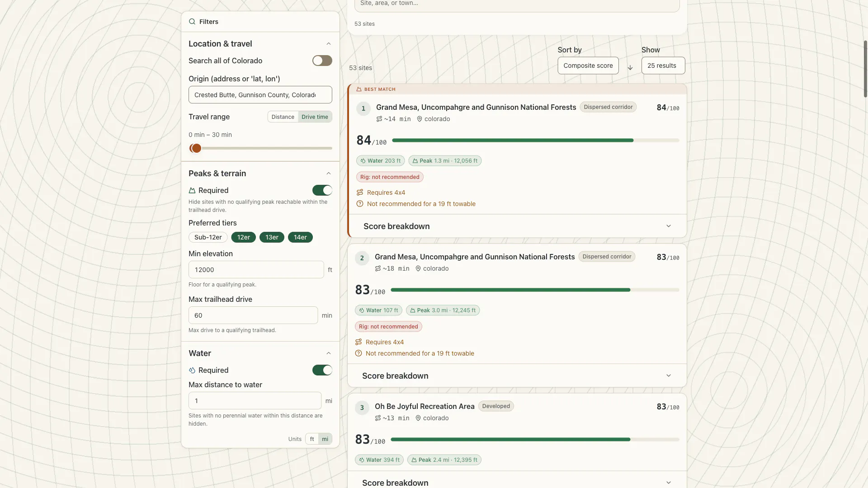The height and width of the screenshot is (488, 868).
Task: Expand Score breakdown on the 84/100 card
Action: click(518, 226)
